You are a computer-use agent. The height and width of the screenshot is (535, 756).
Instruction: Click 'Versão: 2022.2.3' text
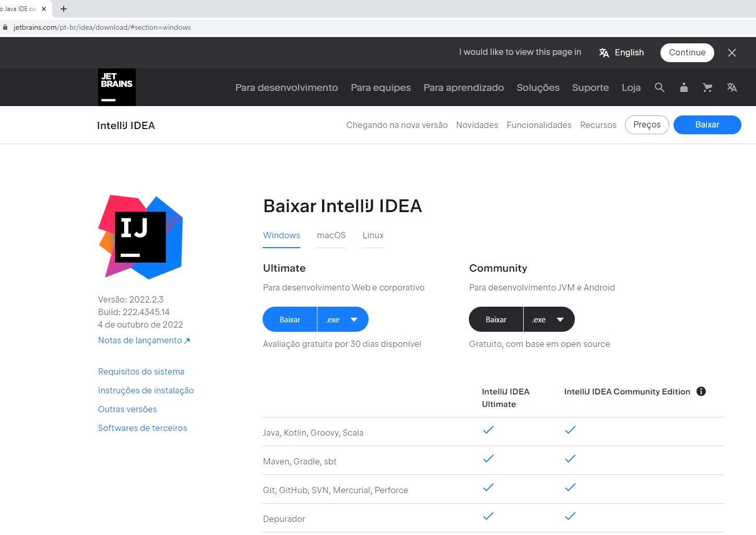click(x=131, y=300)
